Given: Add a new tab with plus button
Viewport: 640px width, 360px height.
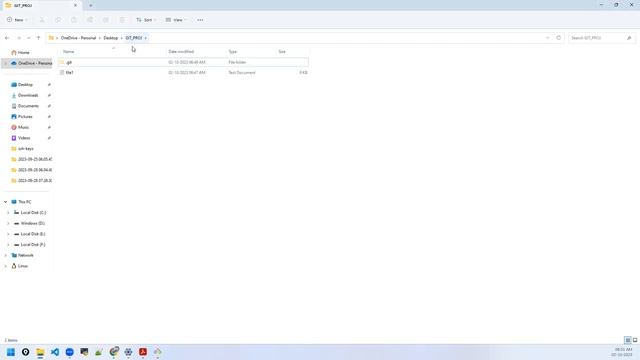Looking at the screenshot, I should tap(91, 6).
